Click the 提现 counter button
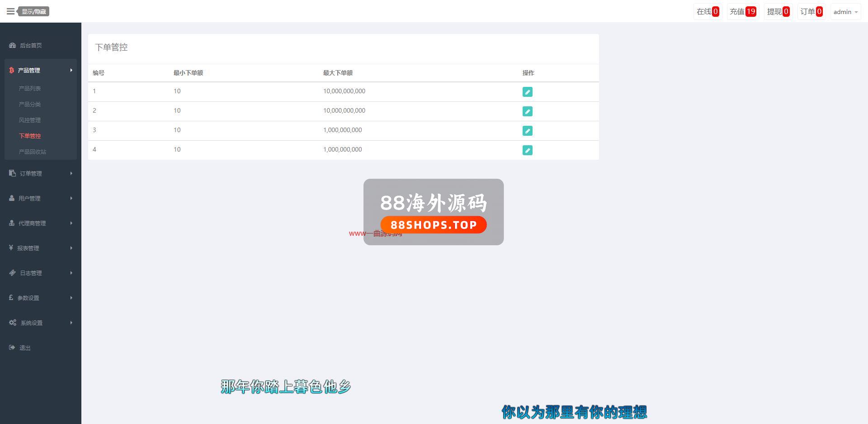 pos(778,12)
